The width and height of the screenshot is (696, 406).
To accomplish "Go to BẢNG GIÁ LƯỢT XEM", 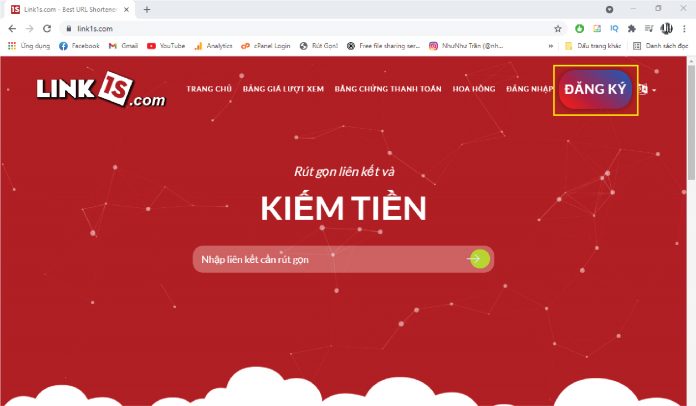I will pyautogui.click(x=283, y=89).
